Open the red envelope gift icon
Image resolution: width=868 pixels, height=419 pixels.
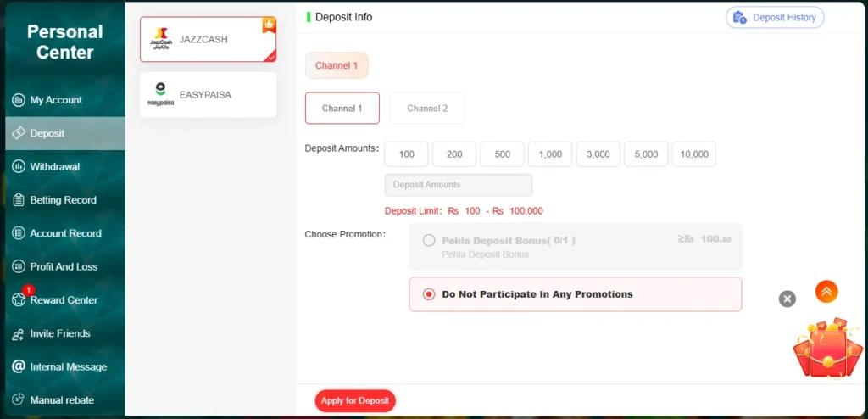(827, 348)
